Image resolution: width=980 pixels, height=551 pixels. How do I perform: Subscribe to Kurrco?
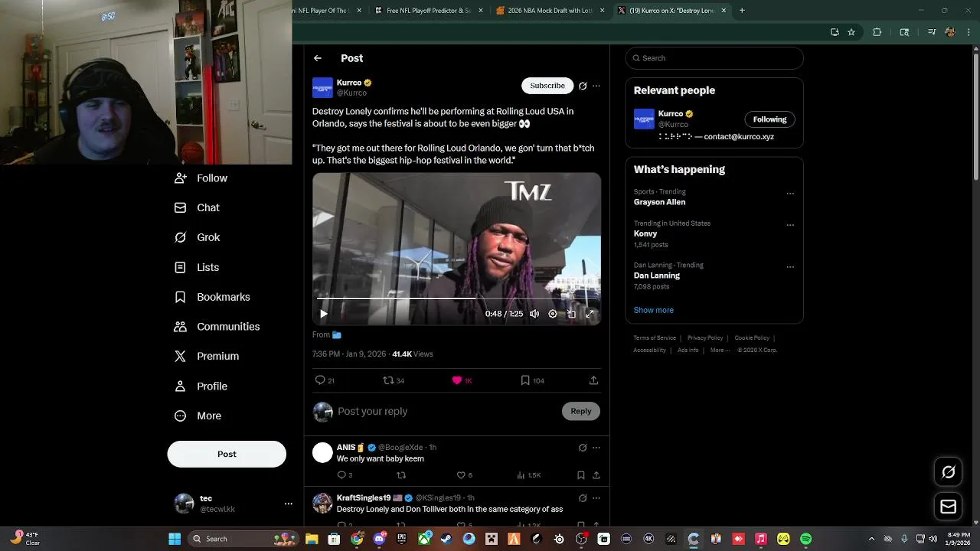(547, 86)
